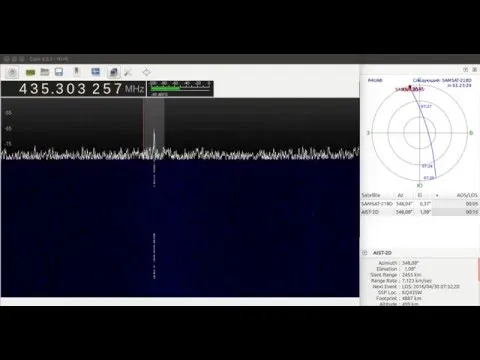Start DSP with the power button
The width and height of the screenshot is (480, 360).
[x=12, y=72]
